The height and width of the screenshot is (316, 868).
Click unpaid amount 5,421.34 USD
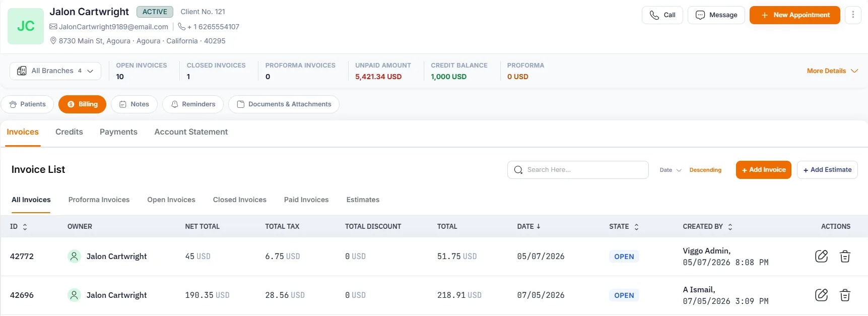point(378,77)
